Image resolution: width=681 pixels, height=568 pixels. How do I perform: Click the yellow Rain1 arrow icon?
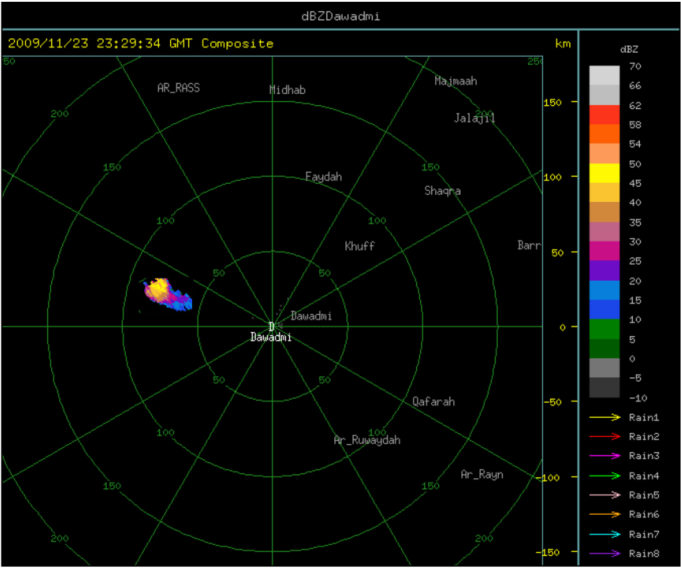(605, 417)
